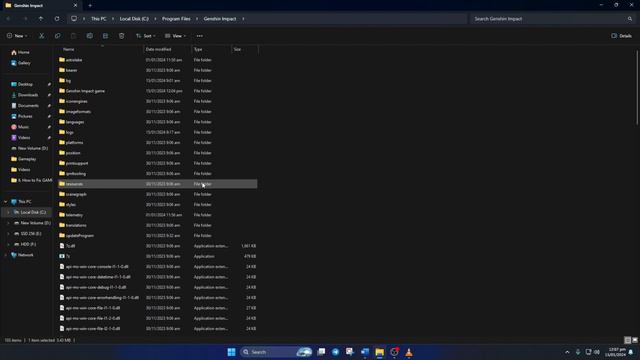
Task: Open Gameplay folder in sidebar
Action: [24, 159]
